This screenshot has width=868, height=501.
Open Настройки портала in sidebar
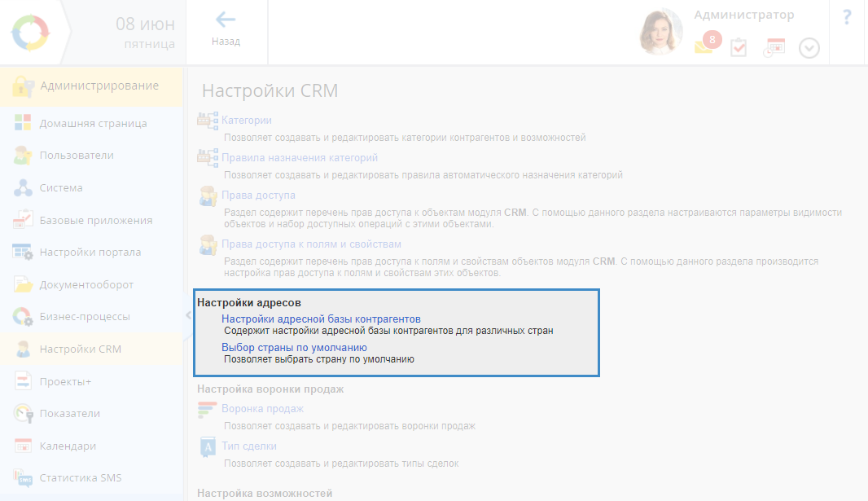[91, 253]
